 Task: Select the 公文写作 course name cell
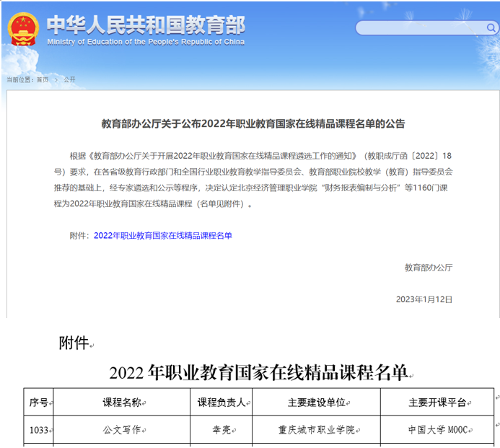(122, 430)
